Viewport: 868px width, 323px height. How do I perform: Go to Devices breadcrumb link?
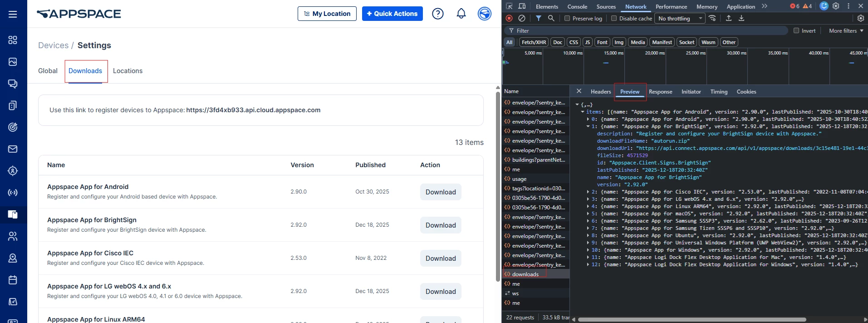(x=53, y=45)
